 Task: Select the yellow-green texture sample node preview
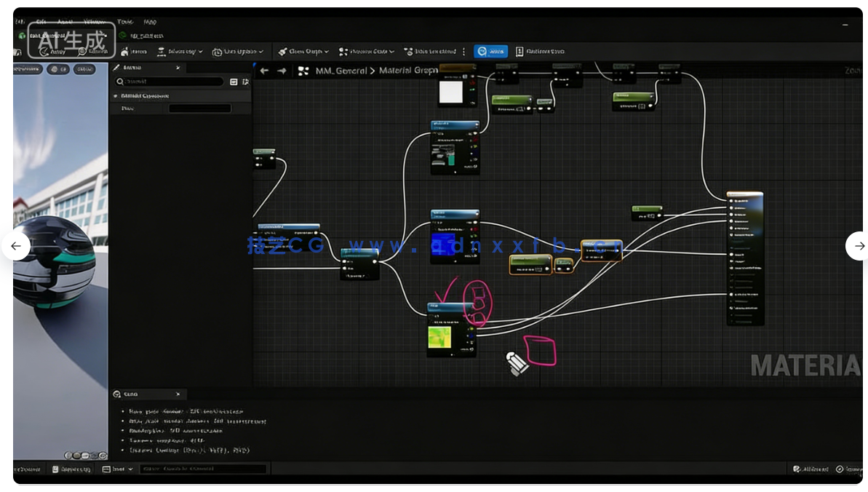click(x=439, y=337)
